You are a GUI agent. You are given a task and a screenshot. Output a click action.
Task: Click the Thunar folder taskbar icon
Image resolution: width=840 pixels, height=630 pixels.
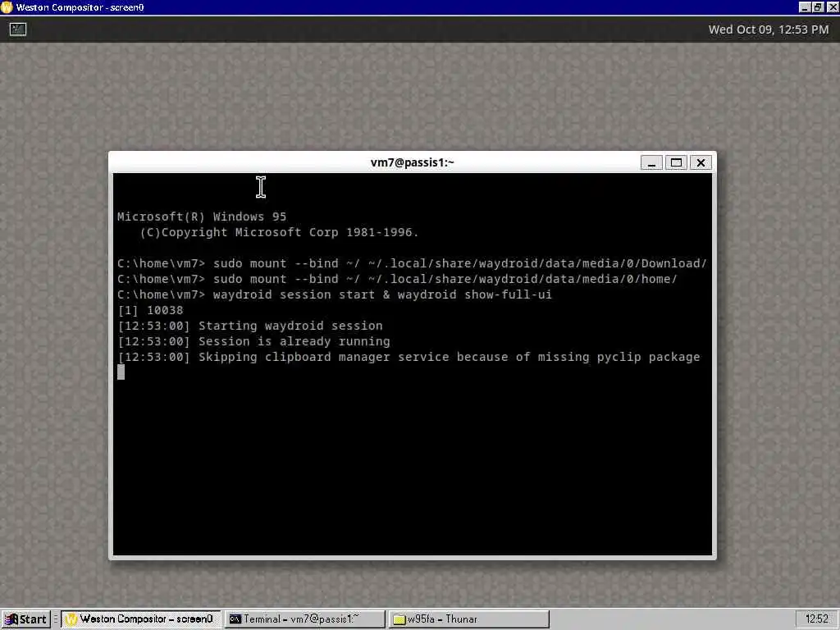point(399,620)
